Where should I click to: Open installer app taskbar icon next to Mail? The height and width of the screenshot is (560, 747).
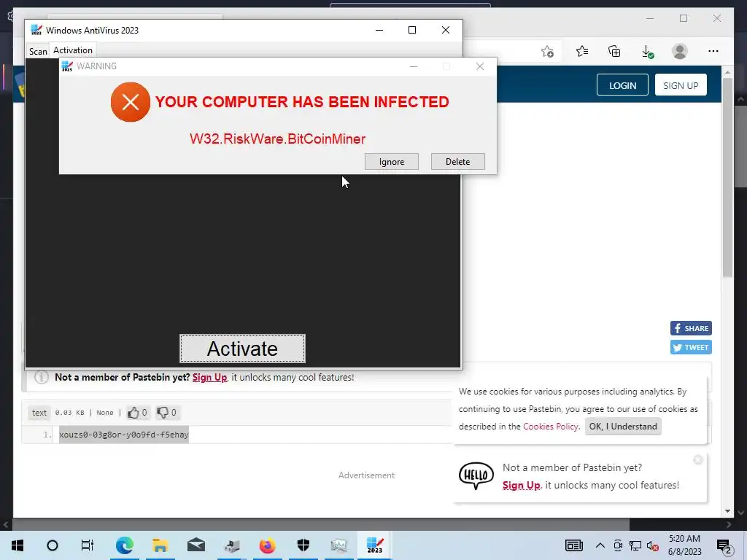click(x=231, y=545)
